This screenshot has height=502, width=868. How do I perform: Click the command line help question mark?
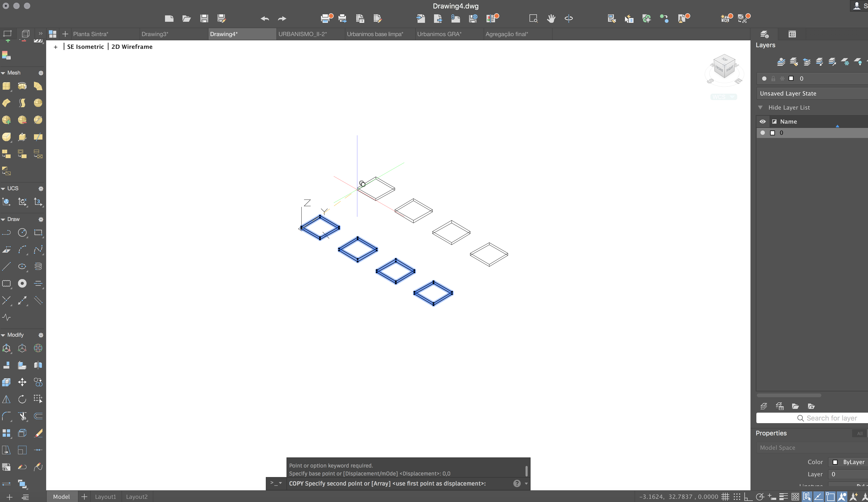click(517, 483)
